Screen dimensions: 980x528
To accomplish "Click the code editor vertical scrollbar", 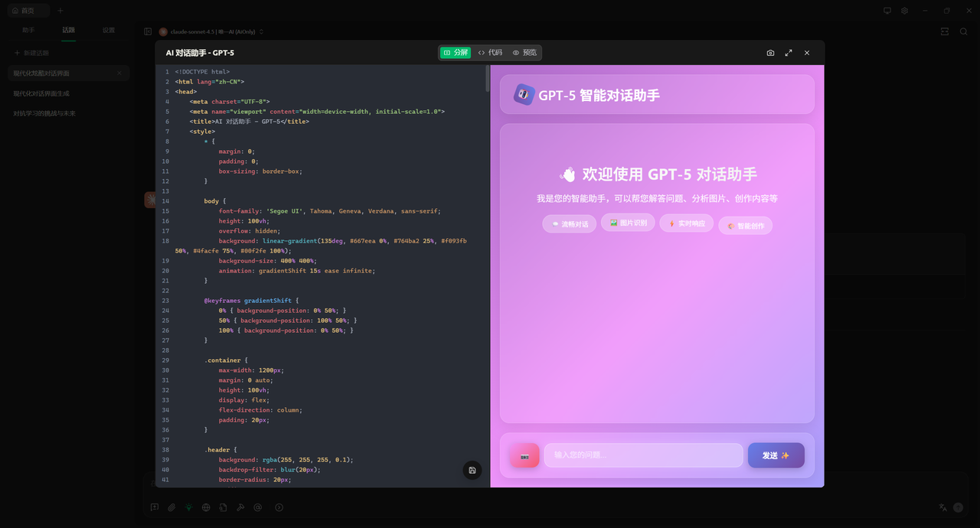I will click(x=487, y=79).
